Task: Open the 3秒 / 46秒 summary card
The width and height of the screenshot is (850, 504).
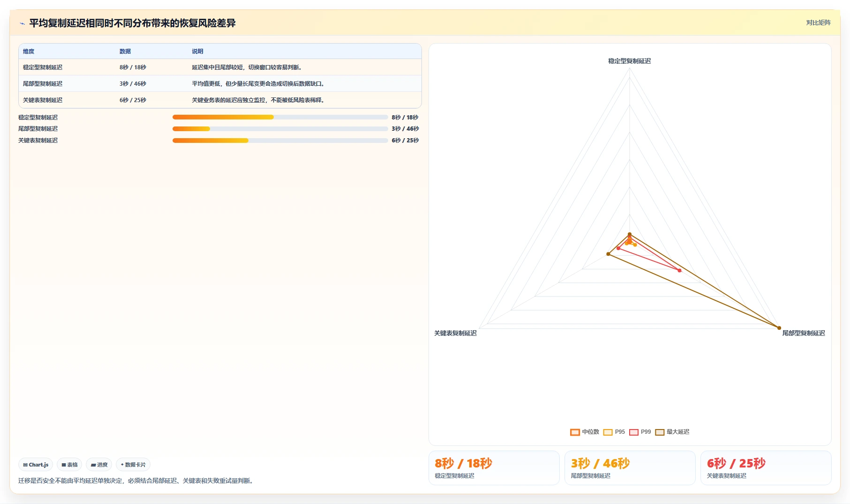Action: [630, 468]
